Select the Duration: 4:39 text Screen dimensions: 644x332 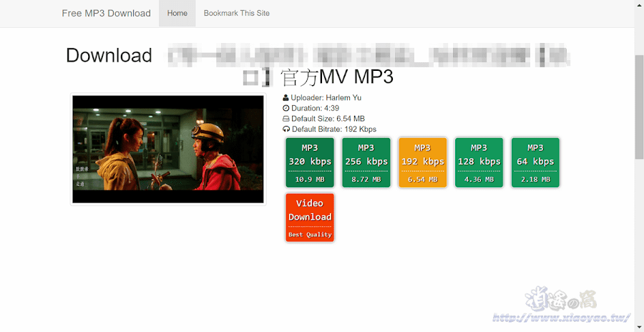pyautogui.click(x=315, y=109)
